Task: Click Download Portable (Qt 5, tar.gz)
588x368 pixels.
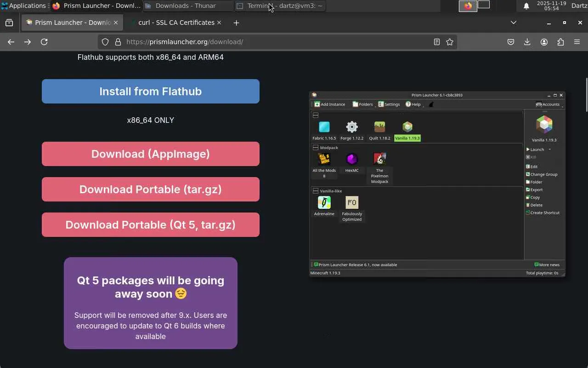Action: 151,224
